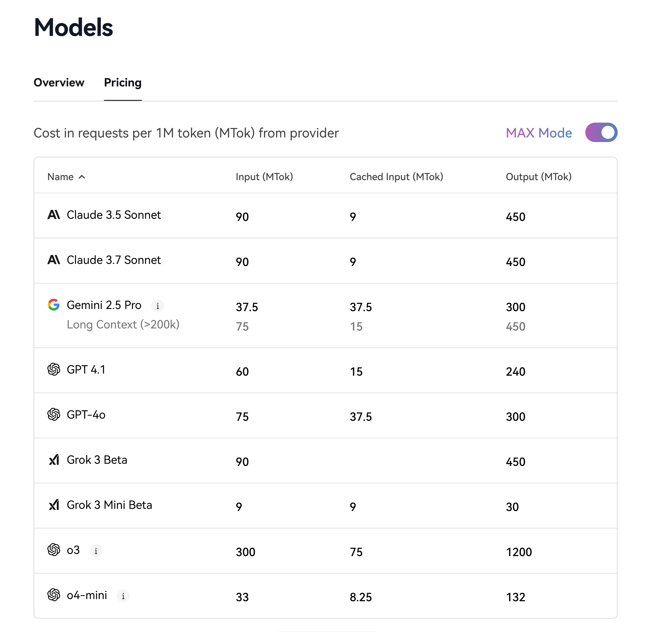
Task: Click the Cached Input (MTok) column header
Action: coord(396,177)
